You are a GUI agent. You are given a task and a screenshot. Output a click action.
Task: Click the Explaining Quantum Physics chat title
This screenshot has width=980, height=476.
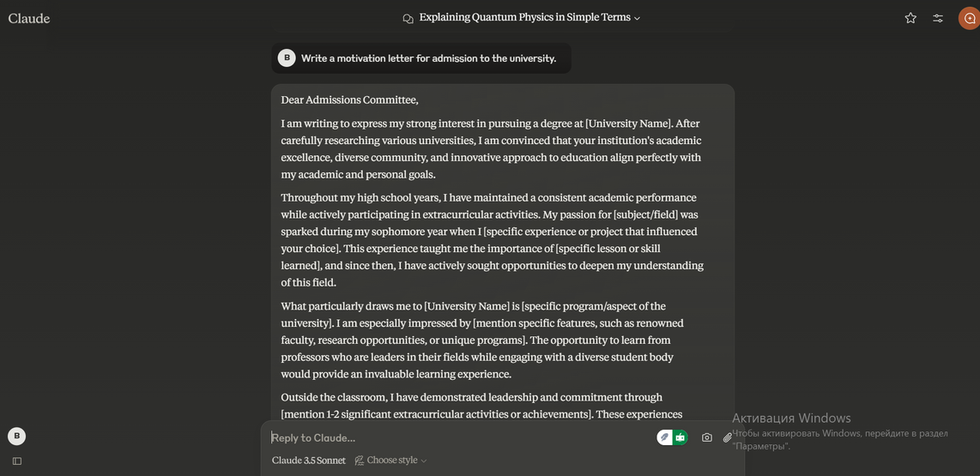pos(524,17)
